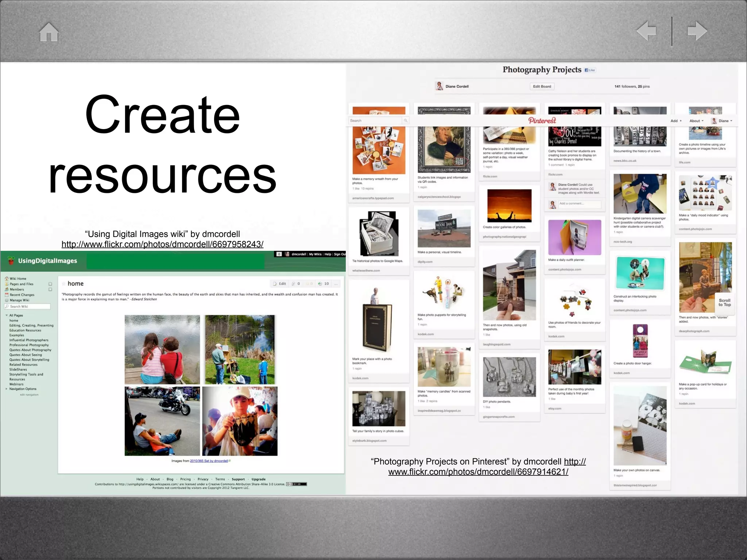Open Manage Wiki in the sidebar

[19, 300]
